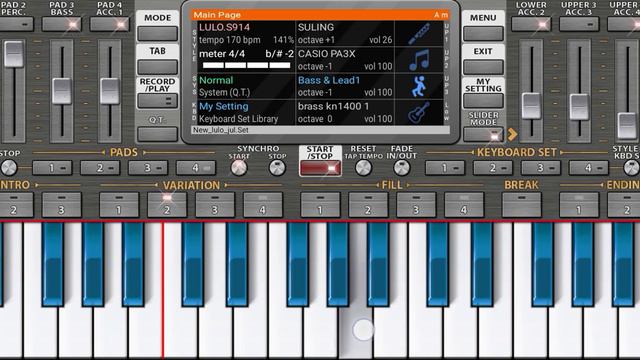Start or stop style playback
The width and height of the screenshot is (640, 360).
pyautogui.click(x=320, y=168)
